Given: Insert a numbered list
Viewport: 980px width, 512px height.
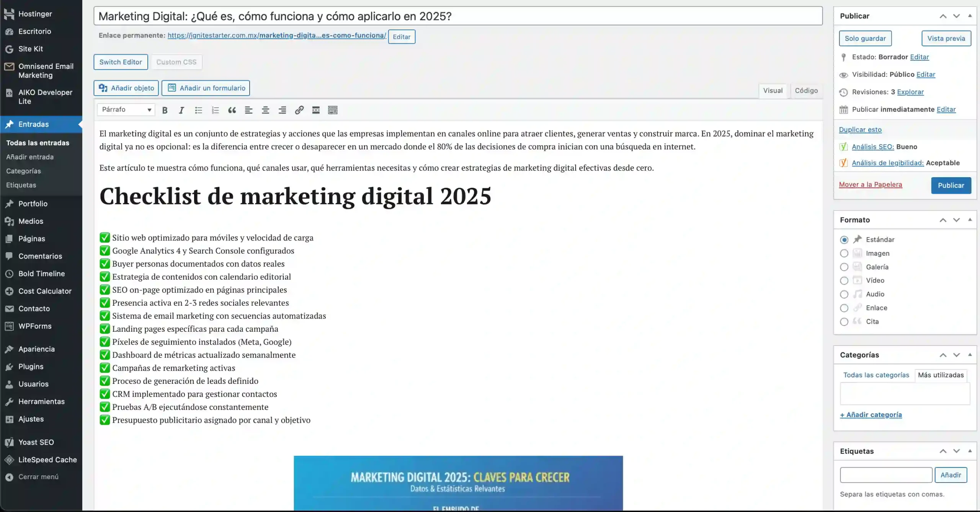Looking at the screenshot, I should pyautogui.click(x=215, y=110).
